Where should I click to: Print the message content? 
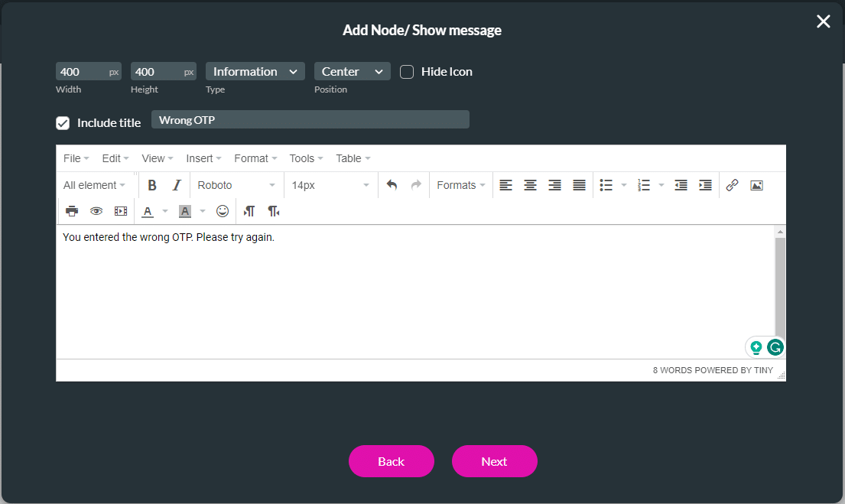(x=71, y=210)
